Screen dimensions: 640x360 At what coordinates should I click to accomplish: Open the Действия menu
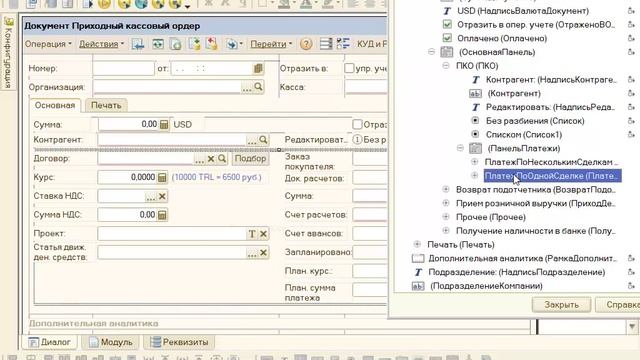tap(101, 44)
